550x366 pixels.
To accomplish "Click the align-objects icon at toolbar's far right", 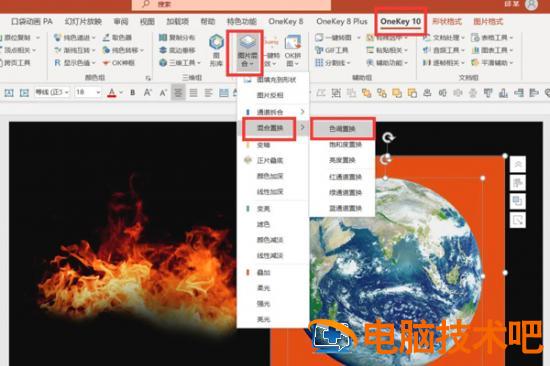I will pyautogui.click(x=534, y=93).
